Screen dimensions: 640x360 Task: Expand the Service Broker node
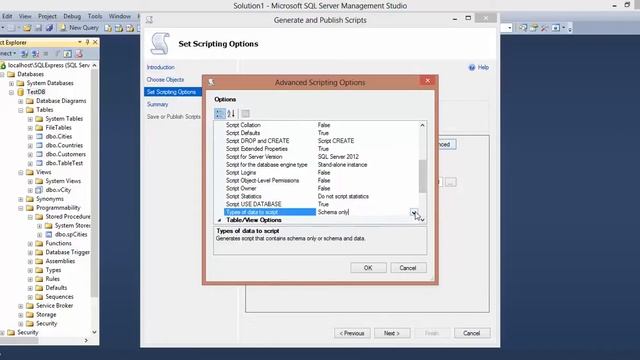point(20,306)
